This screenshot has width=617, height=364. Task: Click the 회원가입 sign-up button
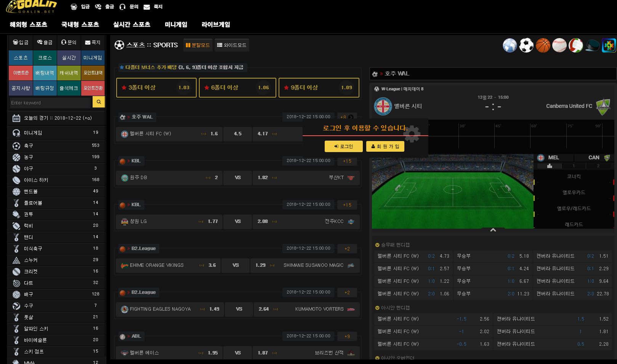[x=385, y=146]
